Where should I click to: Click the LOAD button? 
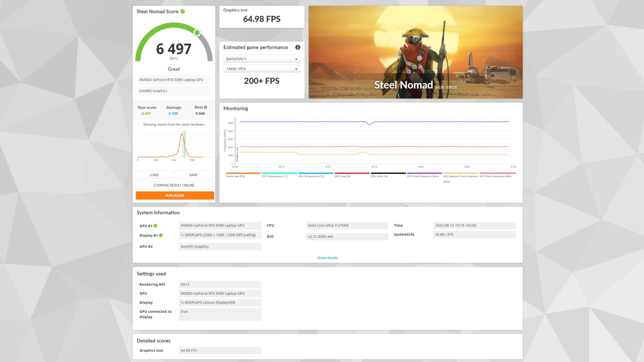click(x=154, y=175)
